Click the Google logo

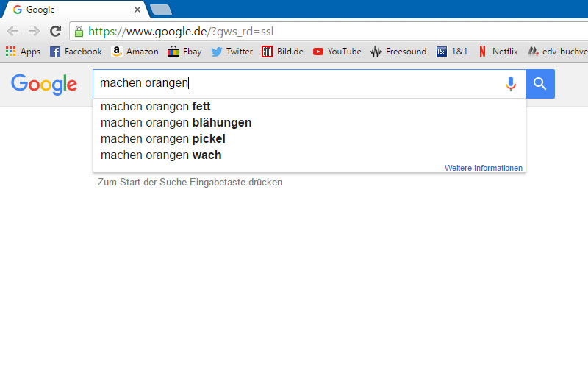pos(44,84)
